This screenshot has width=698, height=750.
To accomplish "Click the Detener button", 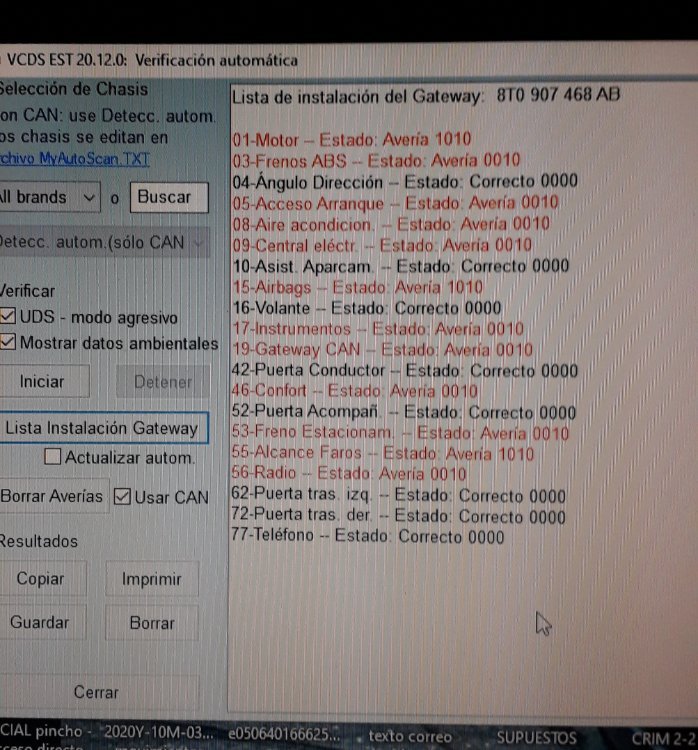I will (163, 381).
